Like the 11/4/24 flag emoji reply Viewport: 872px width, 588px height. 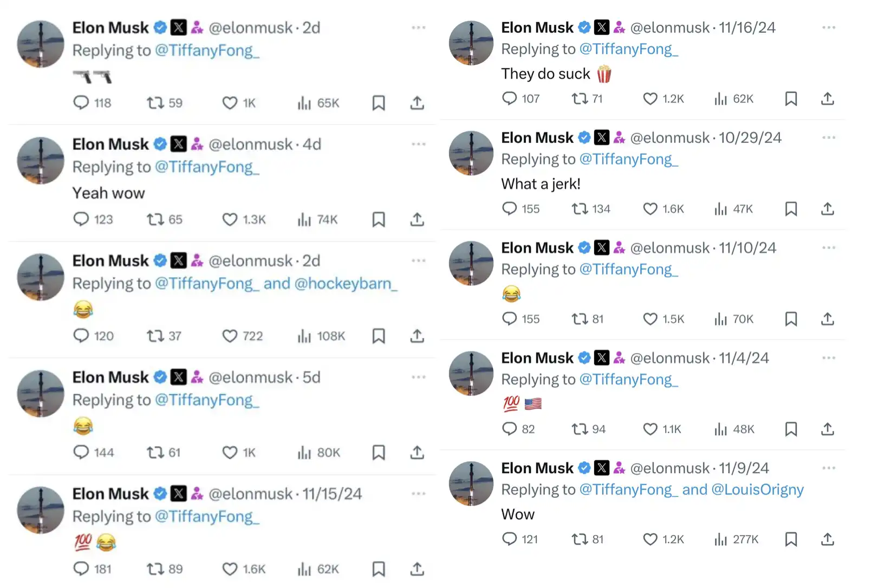(x=650, y=429)
